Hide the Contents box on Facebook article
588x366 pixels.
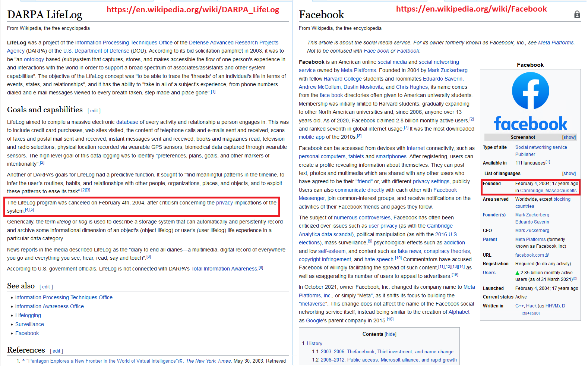click(x=391, y=334)
